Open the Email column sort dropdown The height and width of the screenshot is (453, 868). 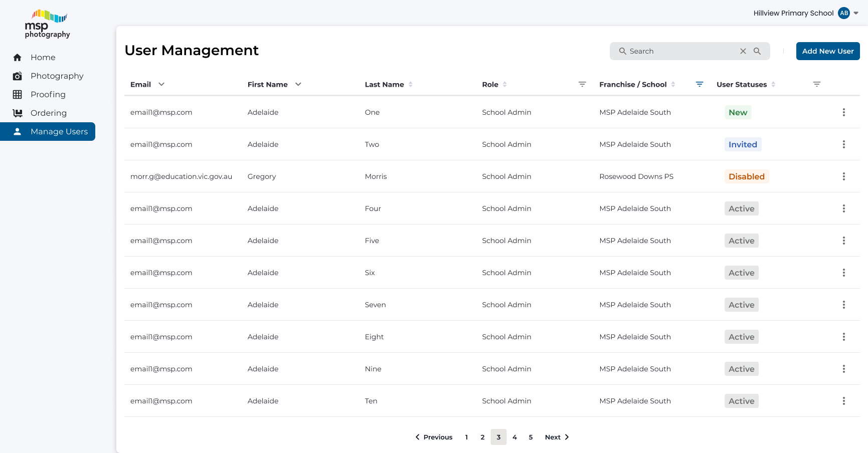(x=162, y=84)
